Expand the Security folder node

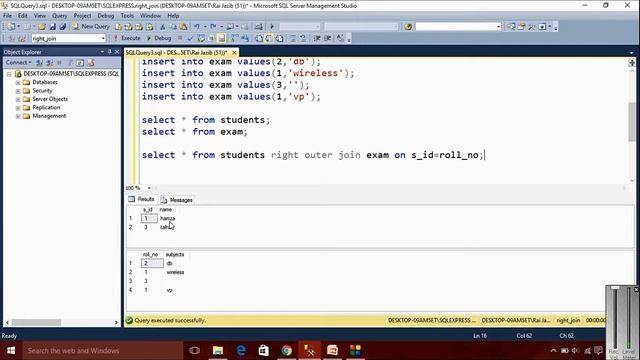[x=18, y=91]
